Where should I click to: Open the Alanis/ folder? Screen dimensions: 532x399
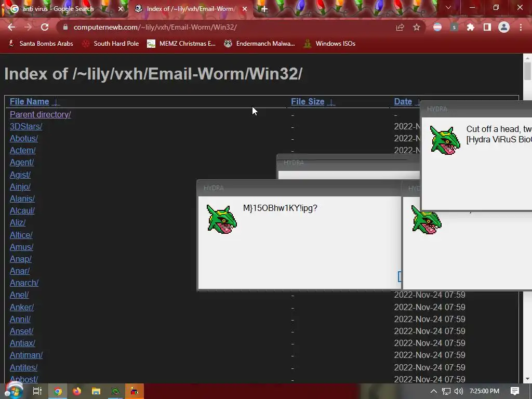[x=22, y=198]
